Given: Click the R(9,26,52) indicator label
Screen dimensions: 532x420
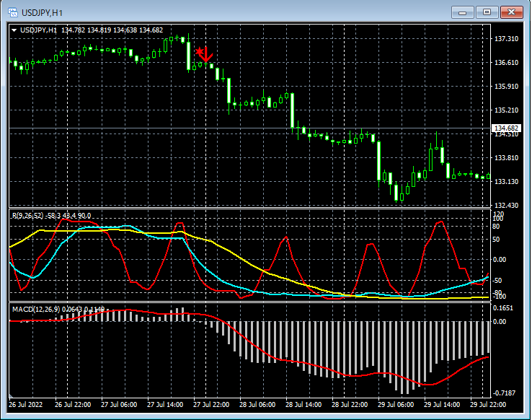Looking at the screenshot, I should coord(27,216).
